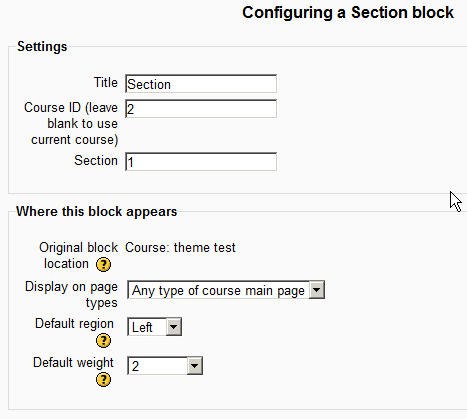Open help icon below Default region

[103, 341]
